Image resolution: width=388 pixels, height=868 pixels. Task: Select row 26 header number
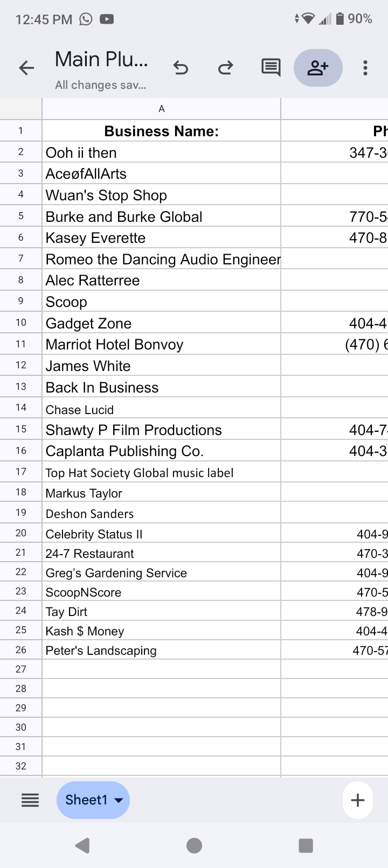pos(21,650)
